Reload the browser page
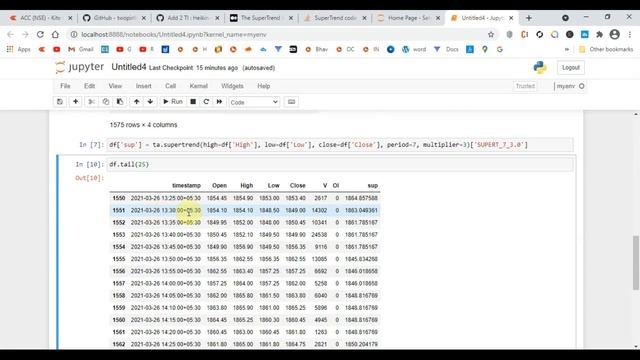 (x=40, y=35)
